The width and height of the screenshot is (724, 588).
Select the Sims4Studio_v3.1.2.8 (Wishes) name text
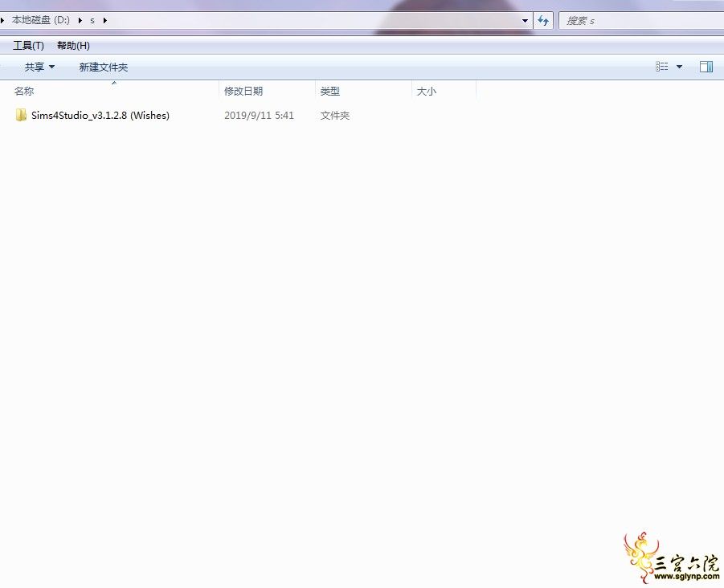[x=100, y=116]
